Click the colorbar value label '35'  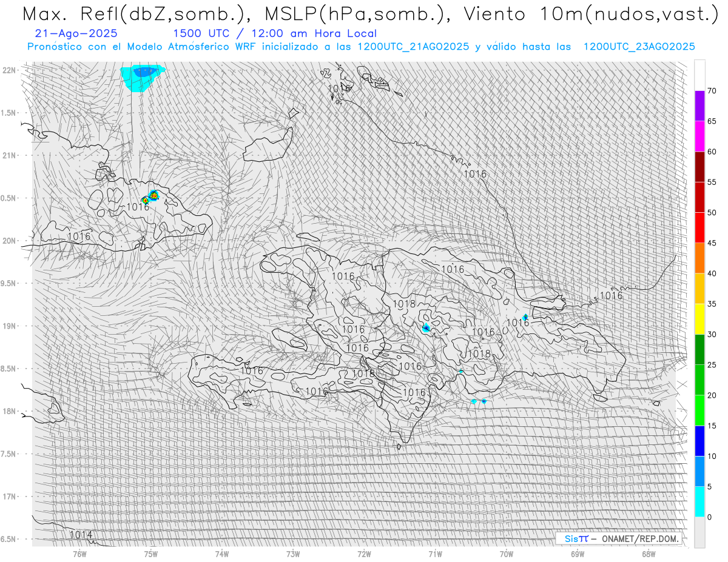tap(712, 304)
